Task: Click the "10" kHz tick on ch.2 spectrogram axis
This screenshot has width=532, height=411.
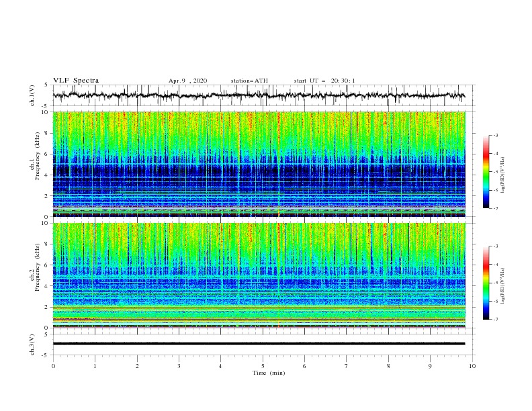Action: coord(46,223)
